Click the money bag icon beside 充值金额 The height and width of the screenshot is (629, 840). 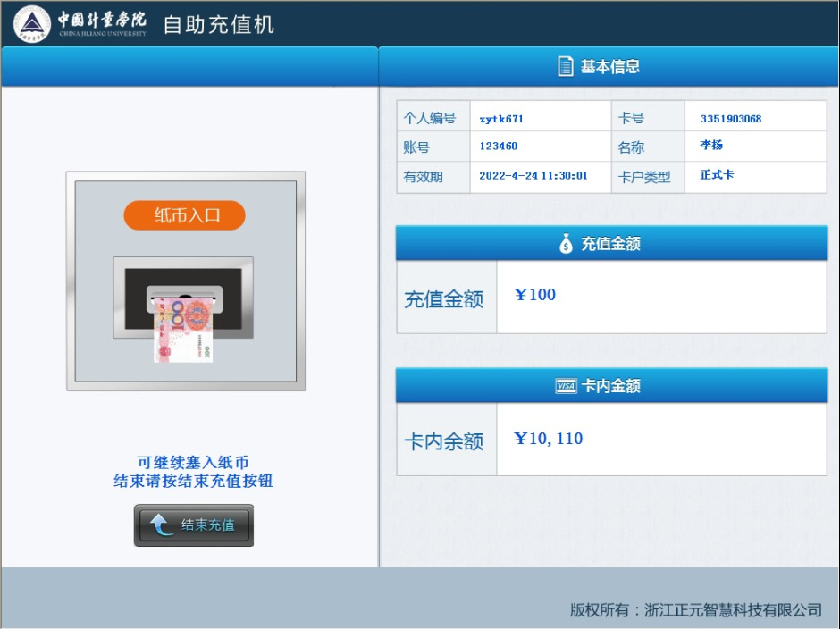click(566, 243)
